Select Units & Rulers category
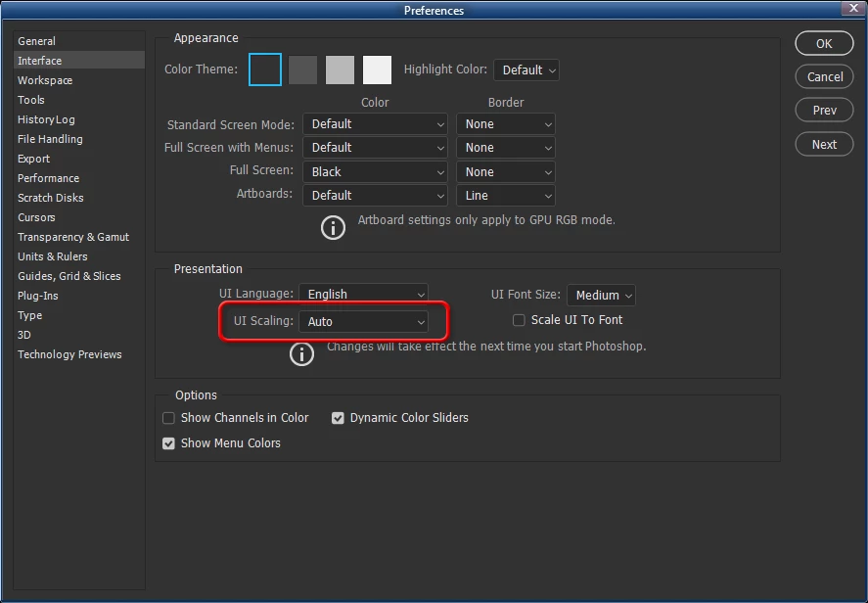The width and height of the screenshot is (868, 603). point(79,256)
